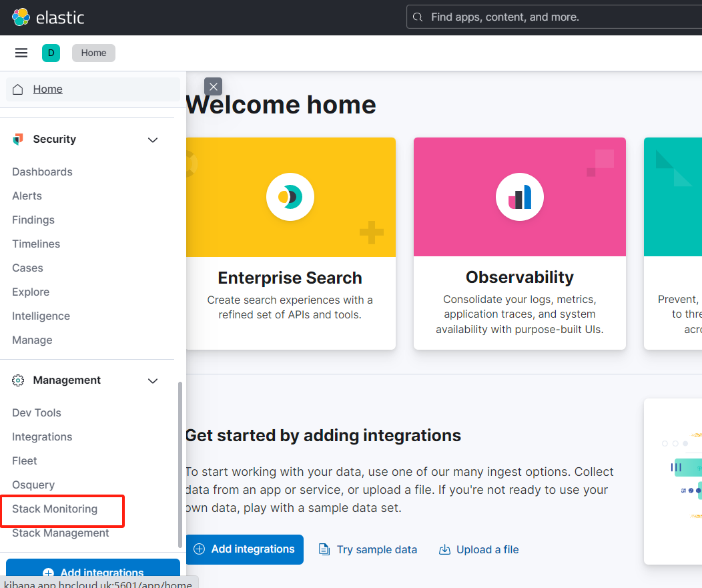Dismiss the welcome banner with the X
The height and width of the screenshot is (588, 702).
pyautogui.click(x=213, y=86)
